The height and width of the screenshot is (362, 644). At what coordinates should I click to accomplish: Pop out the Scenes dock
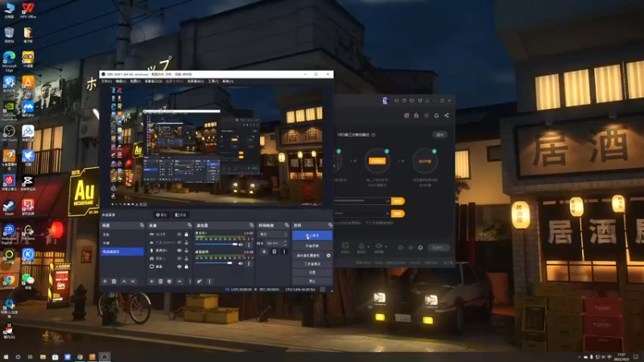(x=142, y=225)
